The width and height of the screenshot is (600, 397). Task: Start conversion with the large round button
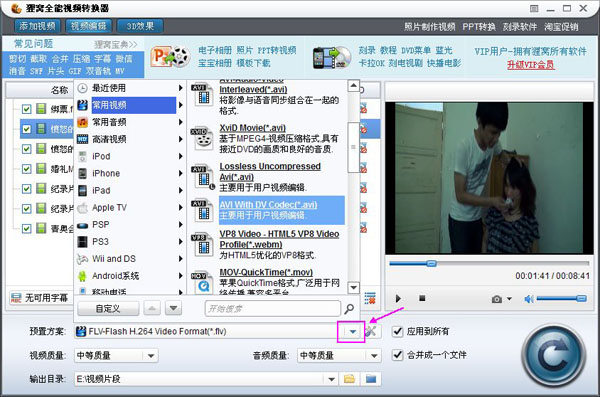click(x=554, y=356)
